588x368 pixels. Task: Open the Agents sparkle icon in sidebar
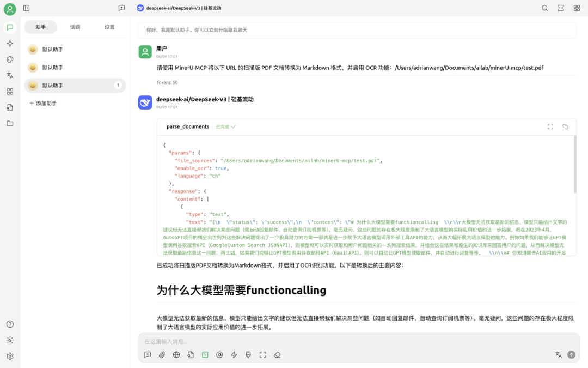10,44
